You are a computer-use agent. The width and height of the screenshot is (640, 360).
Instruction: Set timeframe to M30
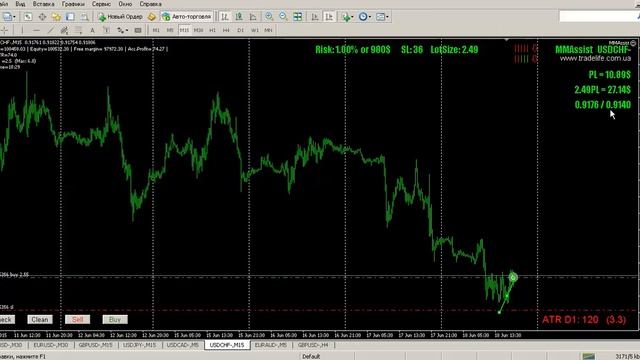tap(198, 30)
